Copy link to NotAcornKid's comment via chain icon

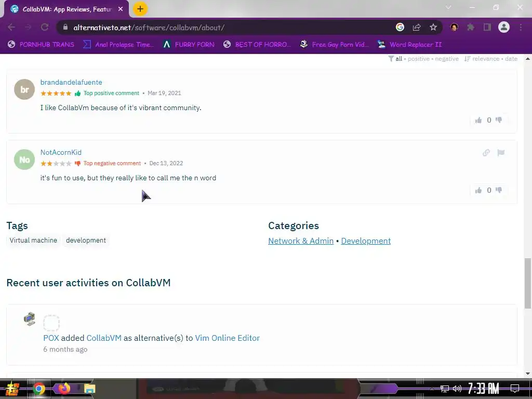486,153
